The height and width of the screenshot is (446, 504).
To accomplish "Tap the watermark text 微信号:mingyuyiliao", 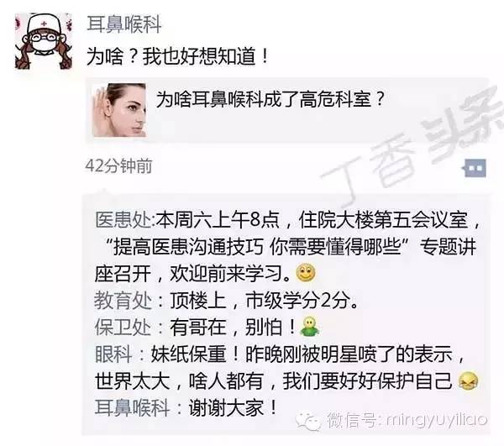I will [407, 420].
